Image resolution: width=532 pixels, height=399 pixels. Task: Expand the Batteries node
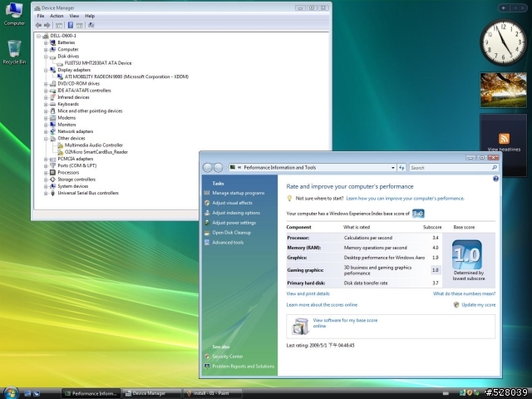[x=46, y=42]
